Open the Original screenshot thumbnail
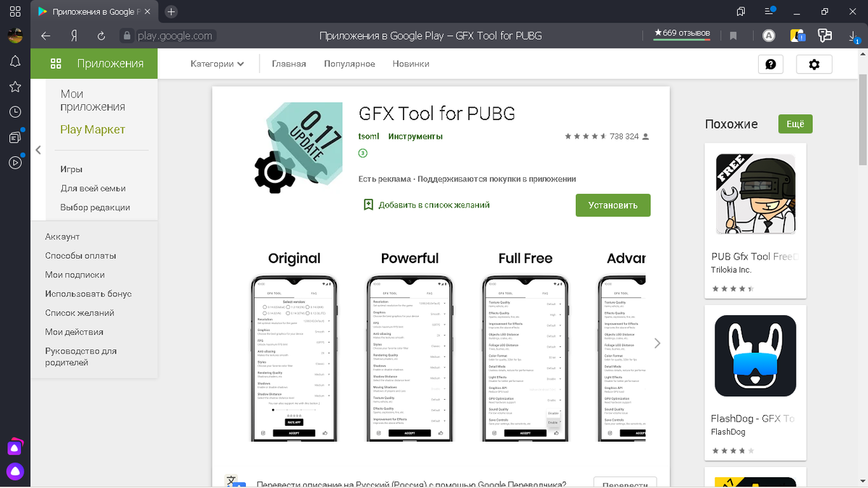Screen dimensions: 868x488 [294, 346]
